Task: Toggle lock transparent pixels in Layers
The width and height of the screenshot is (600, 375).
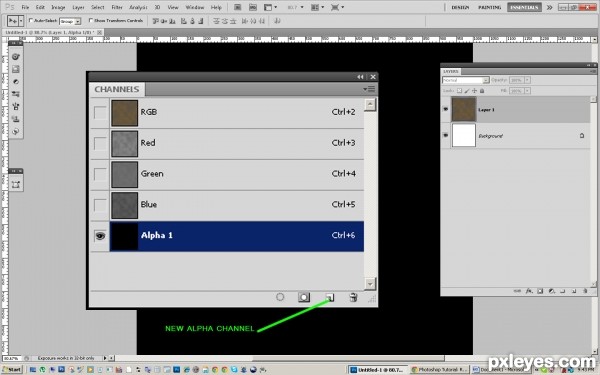Action: [460, 91]
